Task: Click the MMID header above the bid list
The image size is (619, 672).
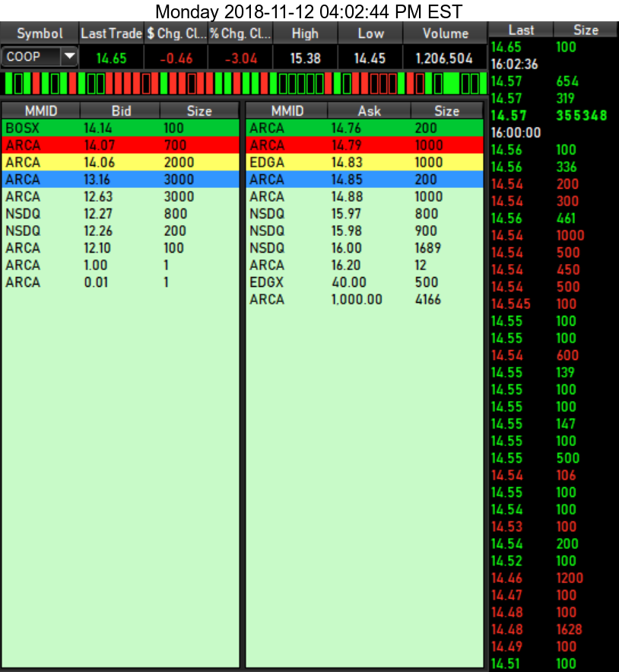Action: (42, 110)
